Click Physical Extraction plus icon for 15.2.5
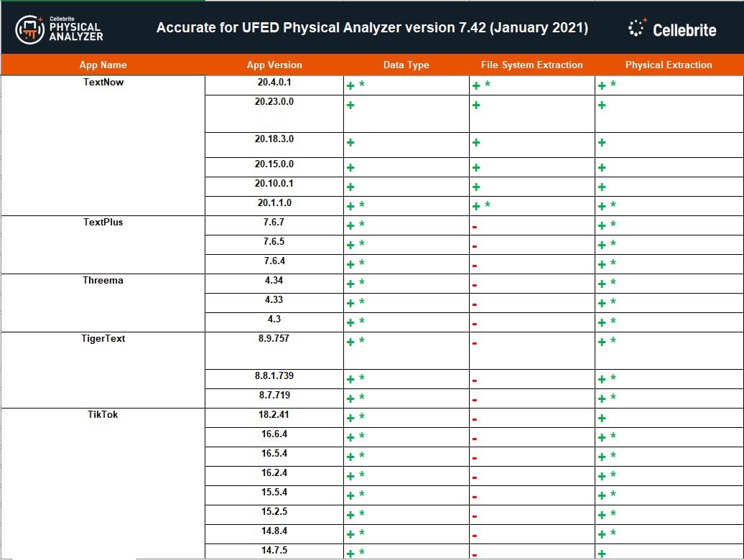The image size is (744, 560). pyautogui.click(x=602, y=515)
